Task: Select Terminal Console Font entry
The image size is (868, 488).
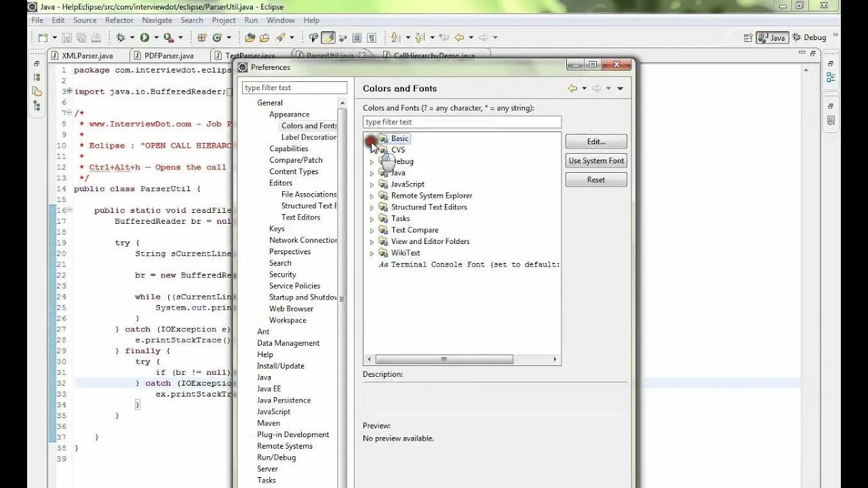Action: [469, 264]
